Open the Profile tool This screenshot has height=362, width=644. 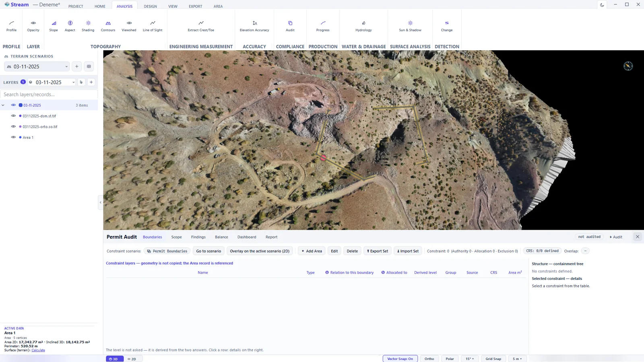click(x=11, y=26)
